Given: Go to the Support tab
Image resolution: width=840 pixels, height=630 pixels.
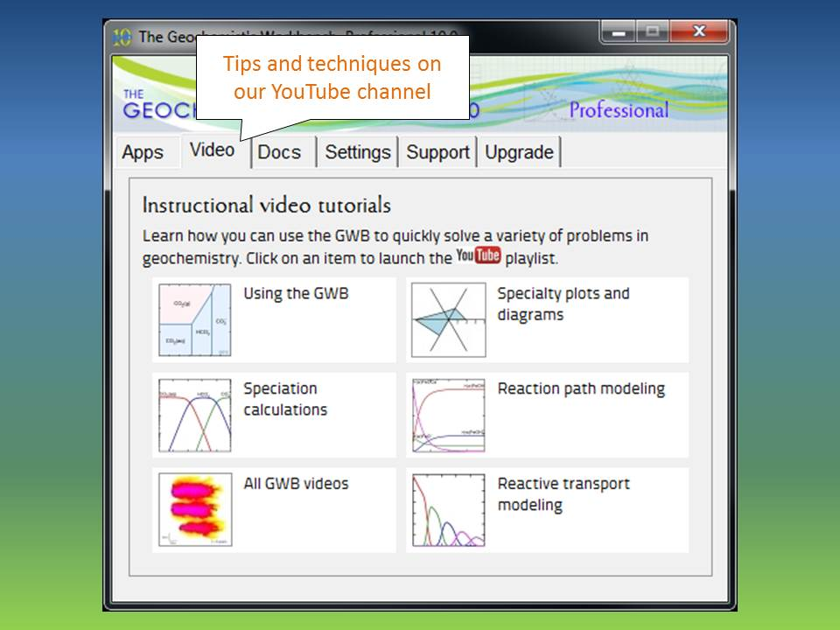Looking at the screenshot, I should (437, 152).
